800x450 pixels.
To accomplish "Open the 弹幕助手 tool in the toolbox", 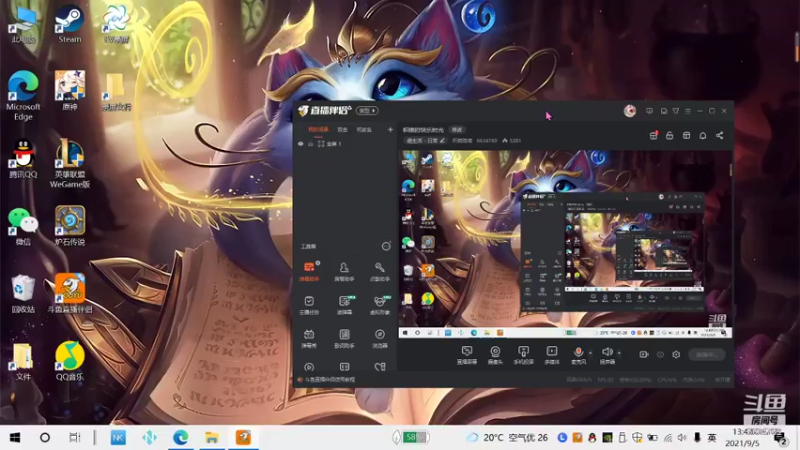I will 309,271.
